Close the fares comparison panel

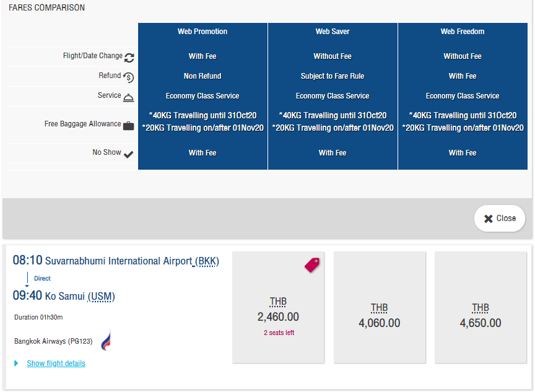(500, 218)
